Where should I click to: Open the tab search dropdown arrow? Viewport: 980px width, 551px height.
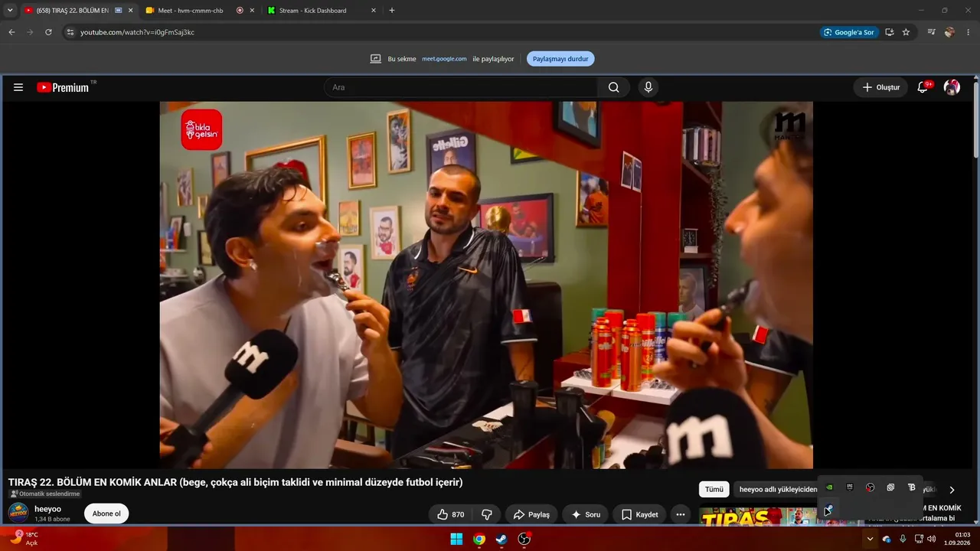click(10, 11)
